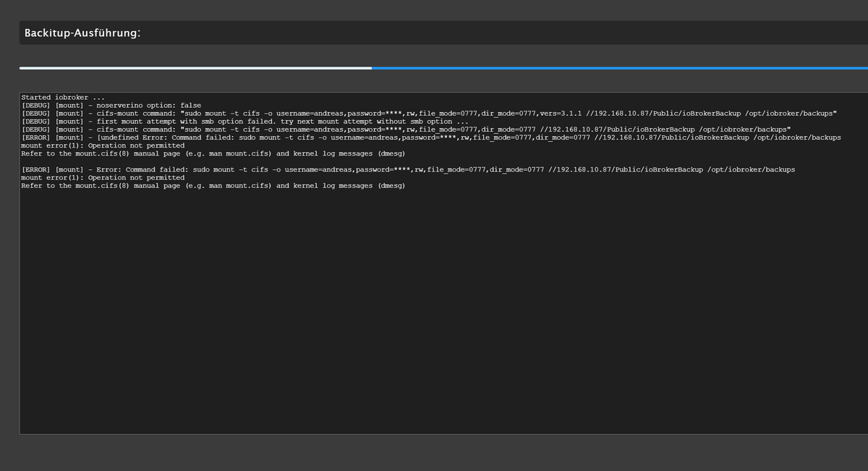868x471 pixels.
Task: Click the "first mount attempt with smb option failed" line
Action: pos(244,122)
